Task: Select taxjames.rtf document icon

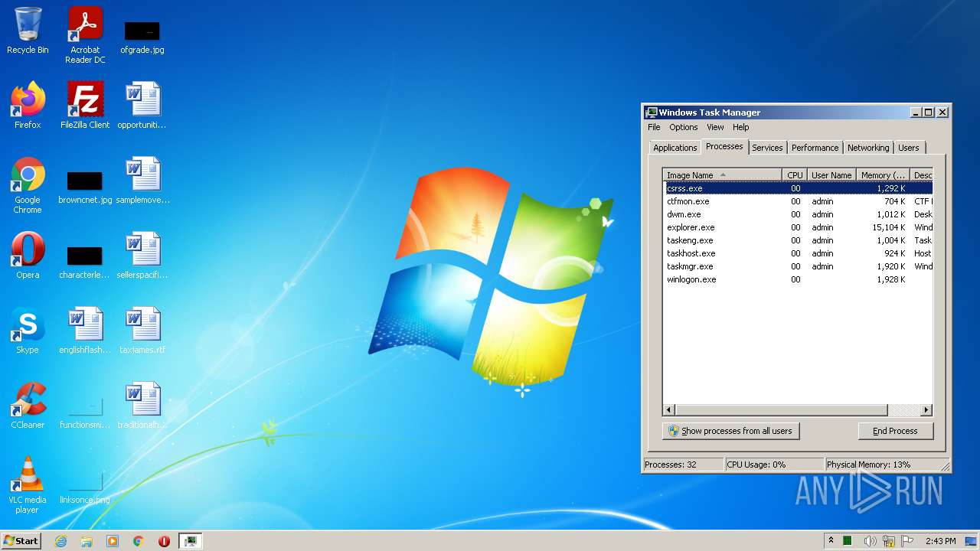Action: (142, 331)
